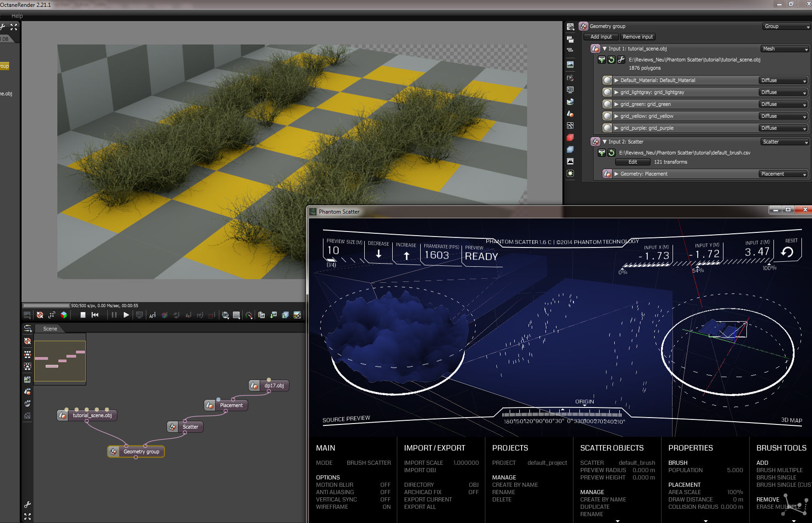Click EXPORT CURRENT in Import/Export
The image size is (812, 523).
click(x=428, y=499)
